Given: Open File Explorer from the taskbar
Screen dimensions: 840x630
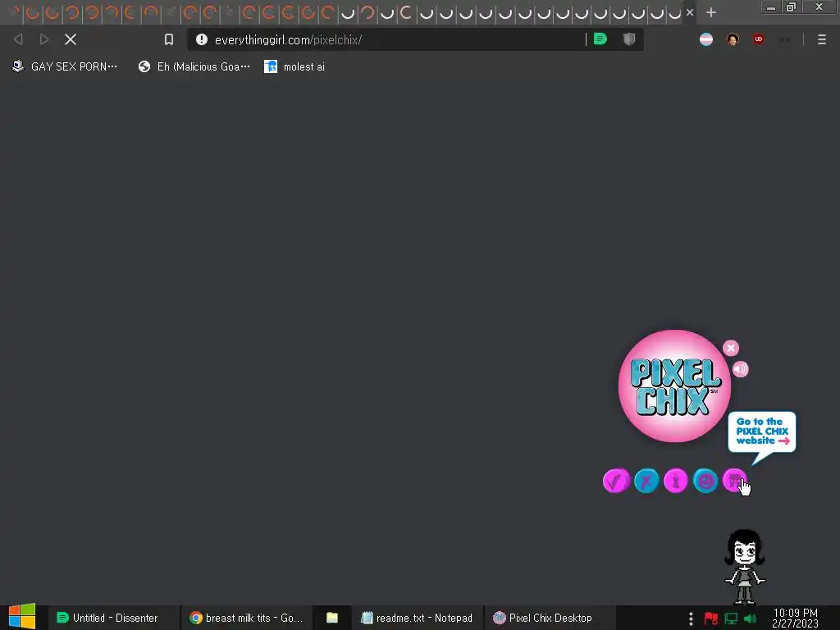Looking at the screenshot, I should point(332,618).
